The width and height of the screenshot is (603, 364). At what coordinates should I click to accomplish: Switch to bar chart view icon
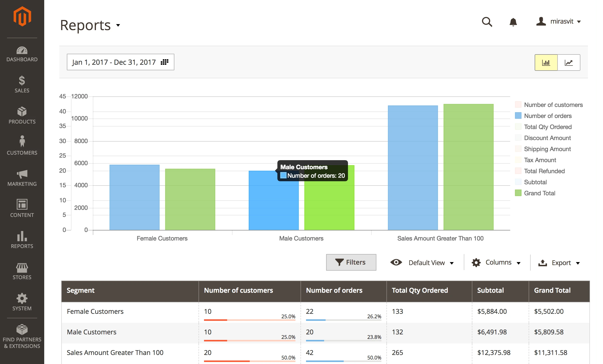click(x=546, y=63)
